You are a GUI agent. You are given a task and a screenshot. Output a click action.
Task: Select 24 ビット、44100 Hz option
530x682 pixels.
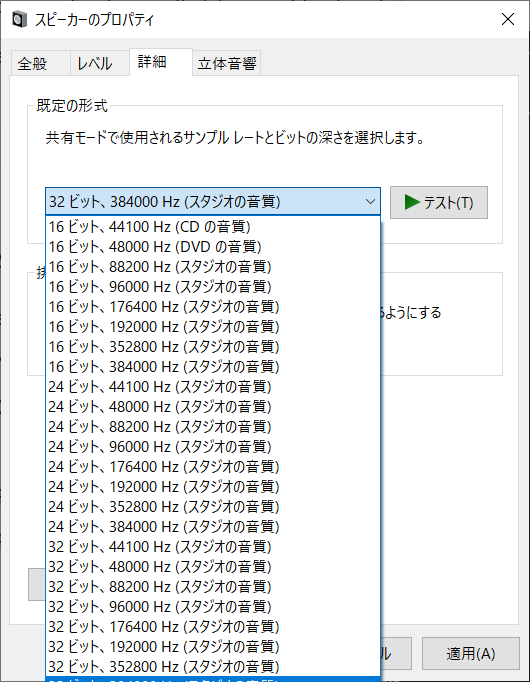click(x=213, y=387)
